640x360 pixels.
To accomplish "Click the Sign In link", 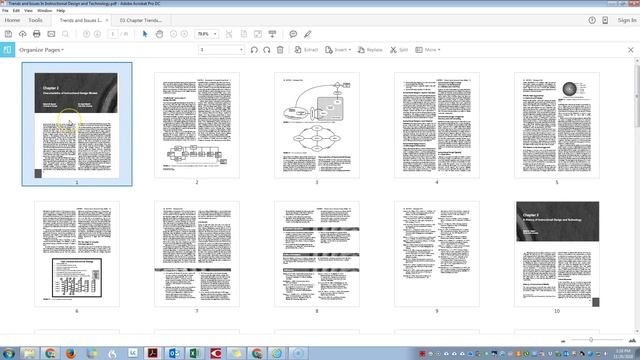I will (627, 20).
